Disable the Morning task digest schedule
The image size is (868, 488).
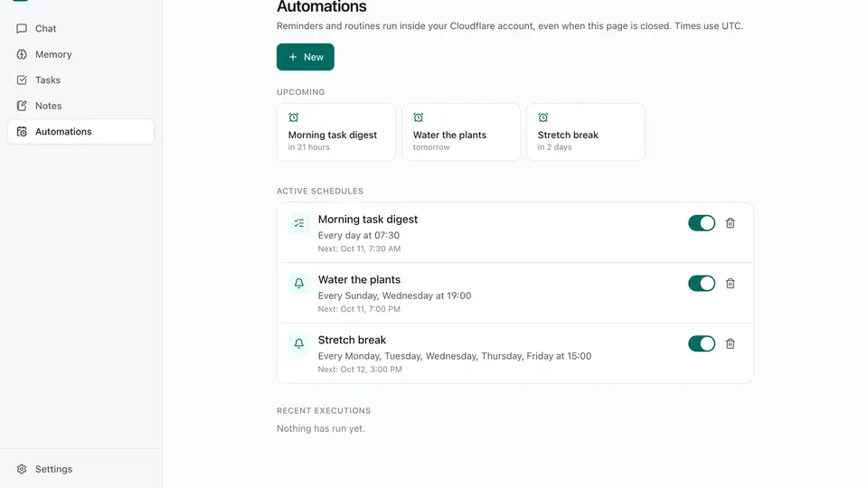tap(702, 223)
